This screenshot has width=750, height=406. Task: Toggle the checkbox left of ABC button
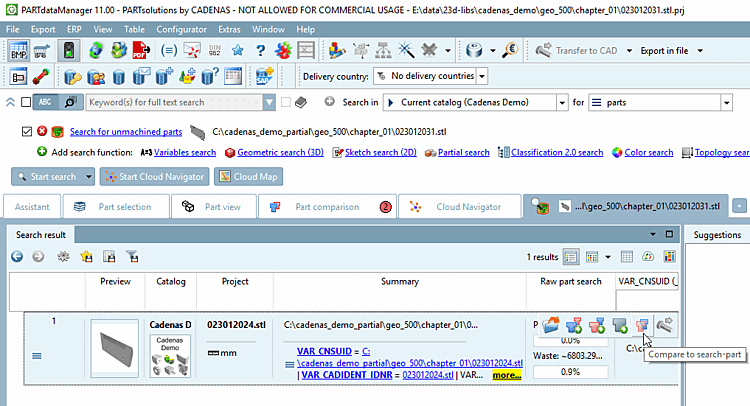click(26, 102)
